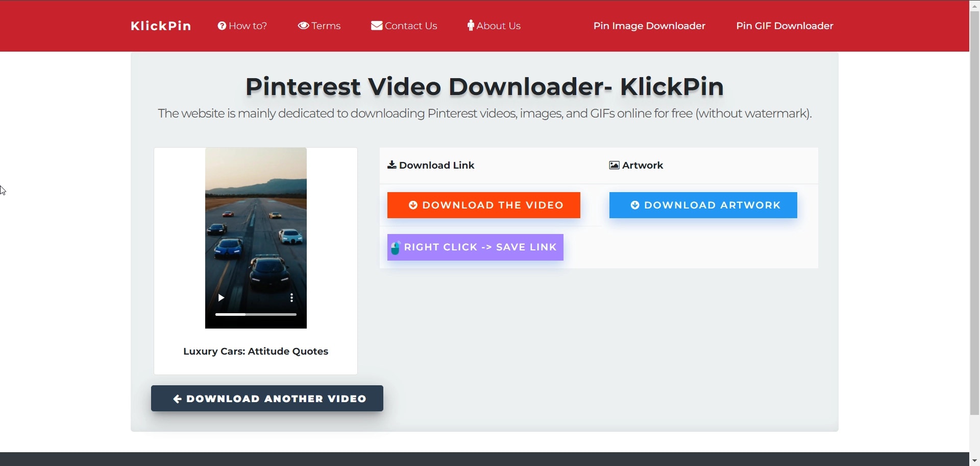This screenshot has width=980, height=466.
Task: Click the Artwork heading
Action: (636, 165)
